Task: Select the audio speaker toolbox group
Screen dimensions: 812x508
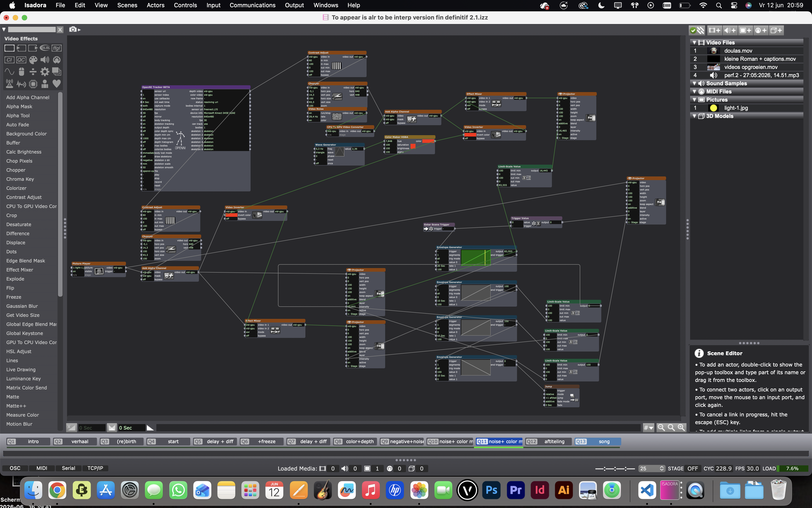Action: tap(45, 60)
